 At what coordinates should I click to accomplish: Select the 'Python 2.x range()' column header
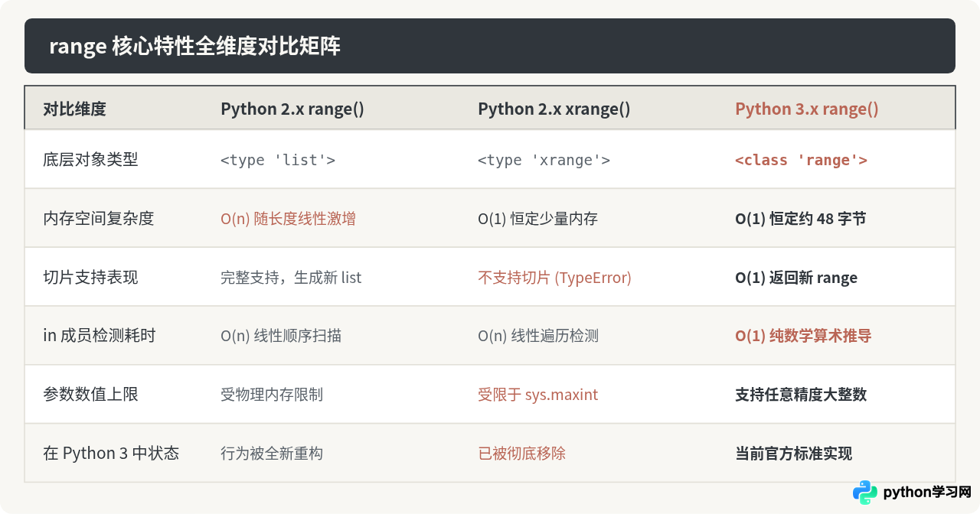292,109
